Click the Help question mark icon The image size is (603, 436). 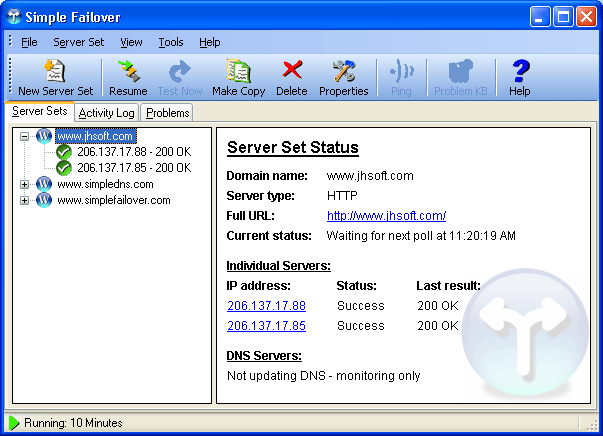pos(520,71)
